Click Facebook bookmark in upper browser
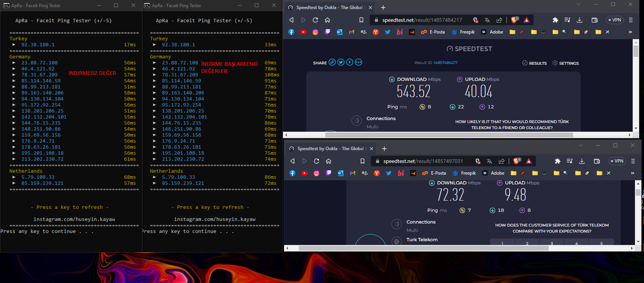644x283 pixels. click(x=291, y=32)
